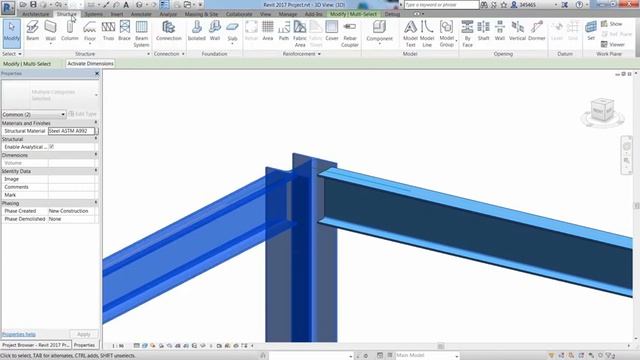The image size is (640, 360).
Task: Click the Apply button in Properties
Action: coord(84,334)
